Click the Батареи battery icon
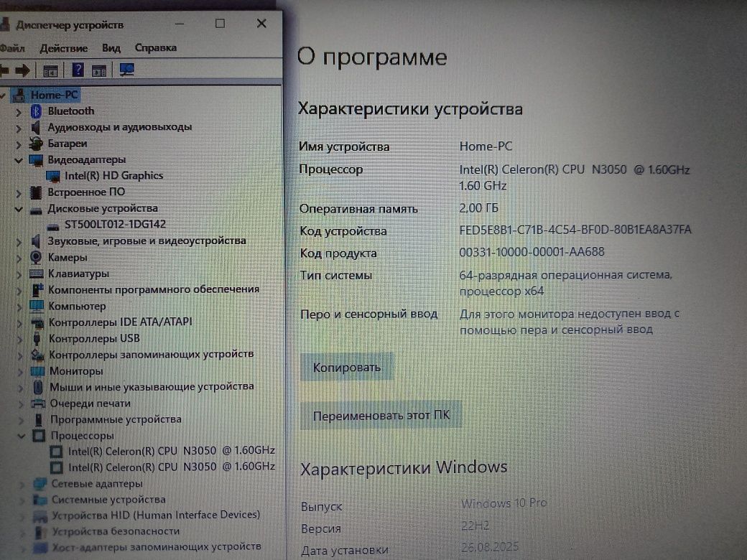Viewport: 747px width, 560px height. pos(36,144)
